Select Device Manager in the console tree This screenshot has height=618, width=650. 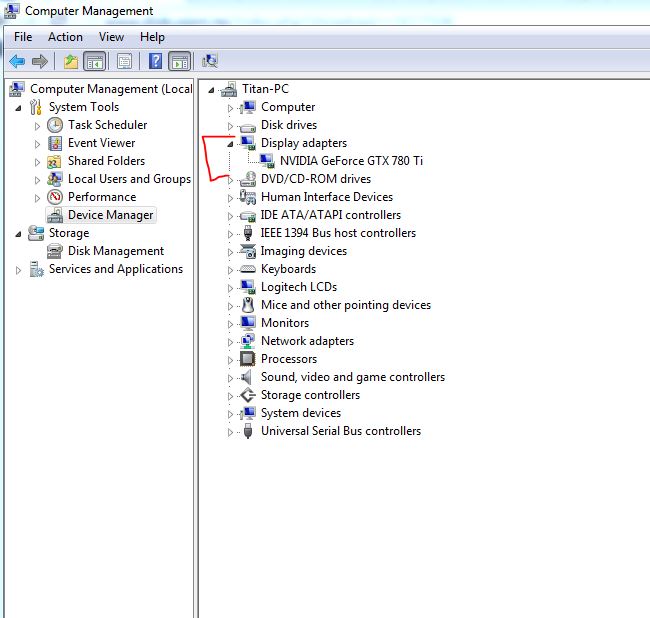[110, 215]
